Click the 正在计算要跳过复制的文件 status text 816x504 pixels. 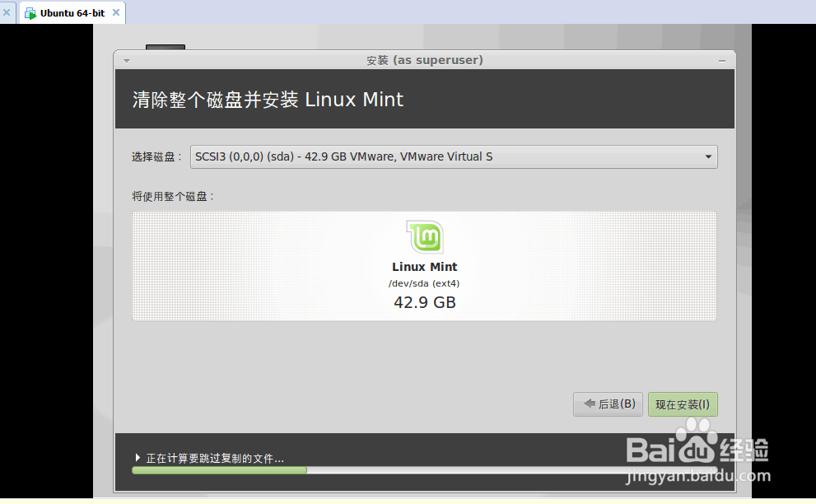[215, 458]
